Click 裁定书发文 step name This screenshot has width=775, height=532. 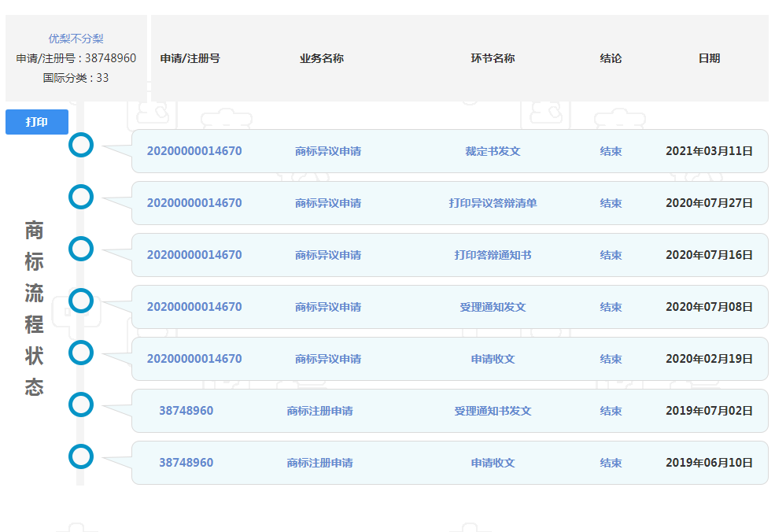click(493, 151)
